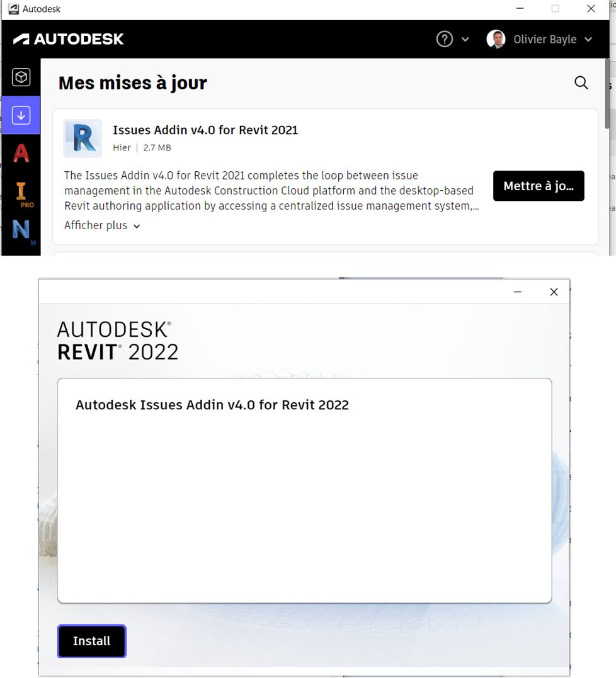Click the Revit icon of Issues Addin
The image size is (616, 678).
coord(83,138)
